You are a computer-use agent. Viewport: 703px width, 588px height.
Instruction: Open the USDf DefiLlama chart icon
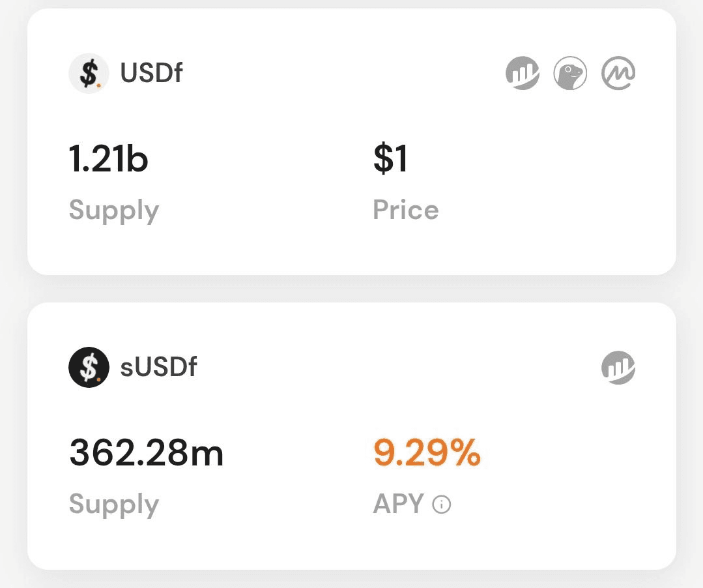point(523,73)
